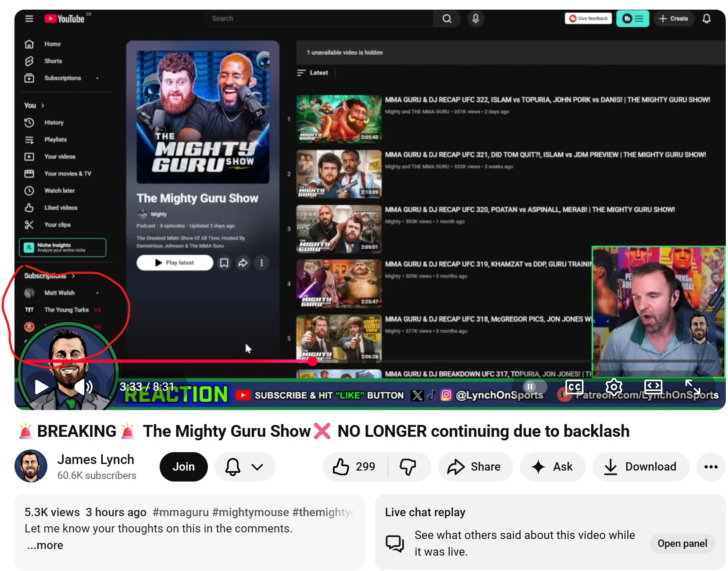Like the video (299 likes)

pyautogui.click(x=355, y=467)
